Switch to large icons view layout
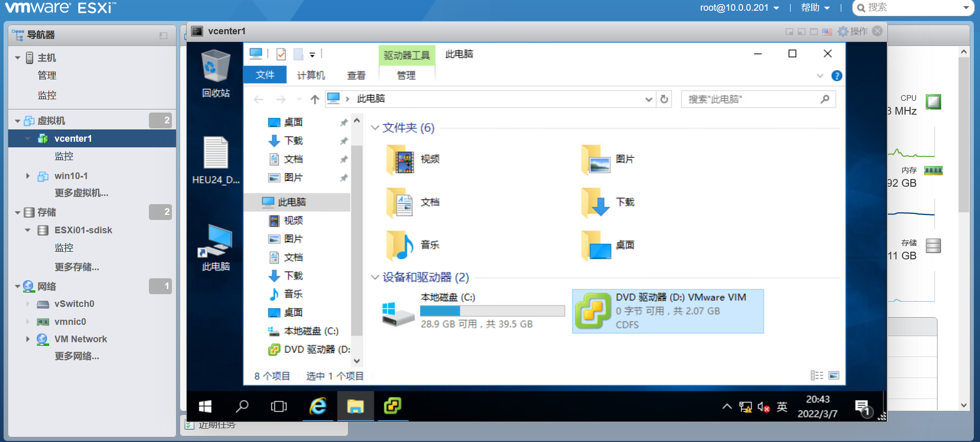Viewport: 980px width, 442px height. (834, 375)
